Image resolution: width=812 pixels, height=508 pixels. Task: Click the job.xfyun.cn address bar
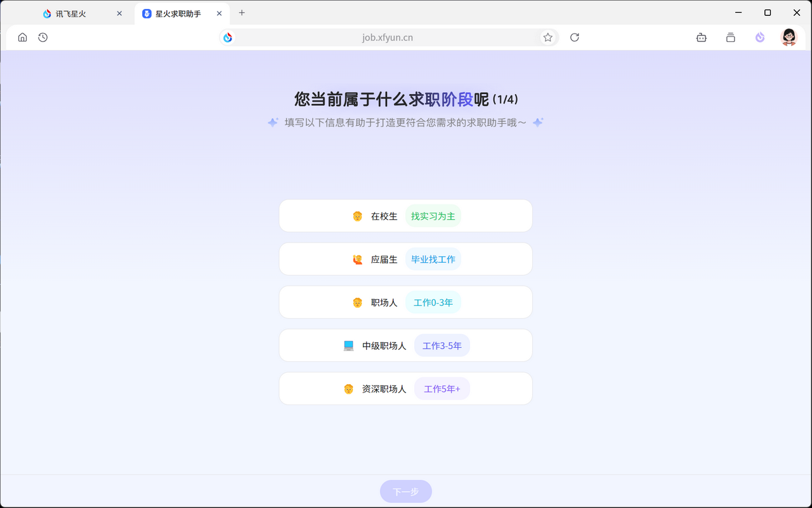pos(388,37)
